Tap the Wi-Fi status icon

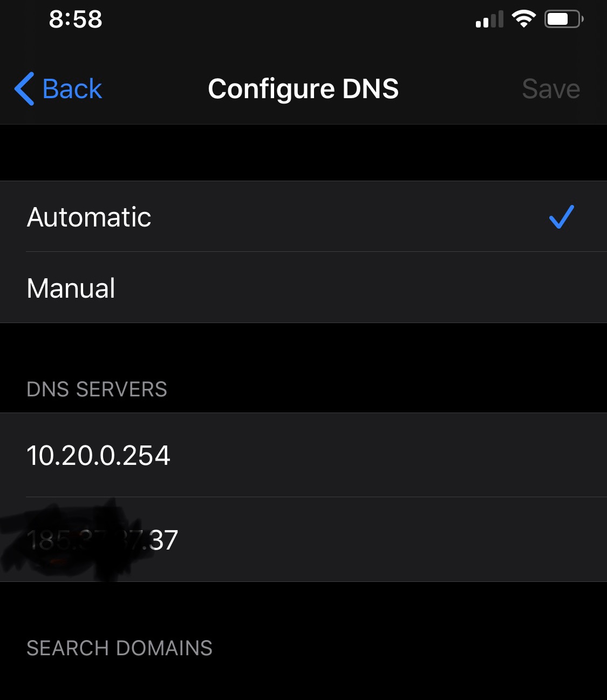pyautogui.click(x=523, y=19)
